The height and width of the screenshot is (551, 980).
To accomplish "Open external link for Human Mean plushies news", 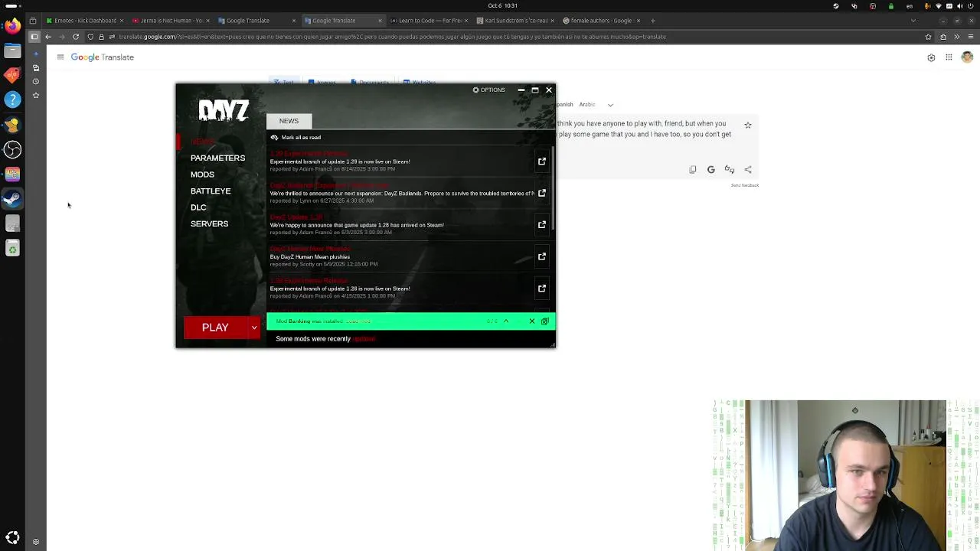I will 541,256.
